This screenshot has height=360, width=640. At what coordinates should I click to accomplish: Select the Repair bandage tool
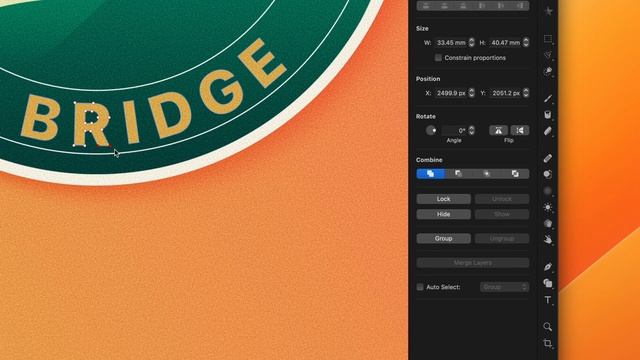[x=548, y=158]
